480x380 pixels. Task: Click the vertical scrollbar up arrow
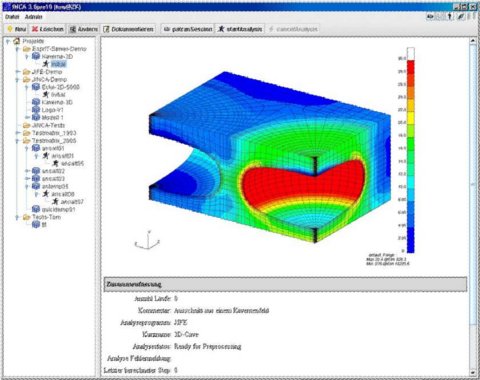coord(473,41)
